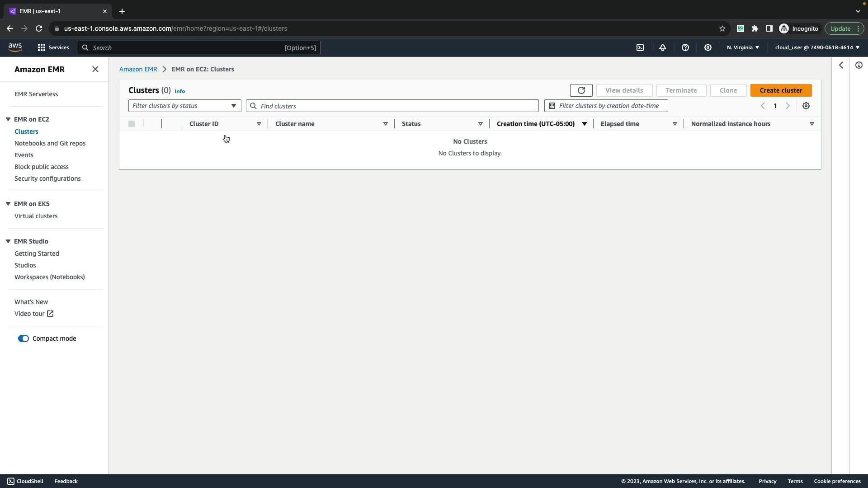Close the Amazon EMR side navigation

95,69
